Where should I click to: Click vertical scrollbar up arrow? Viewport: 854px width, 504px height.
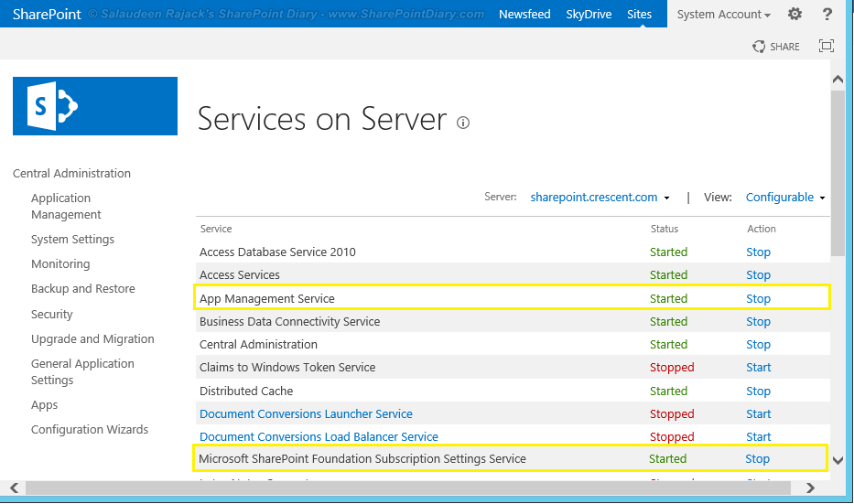click(x=838, y=80)
